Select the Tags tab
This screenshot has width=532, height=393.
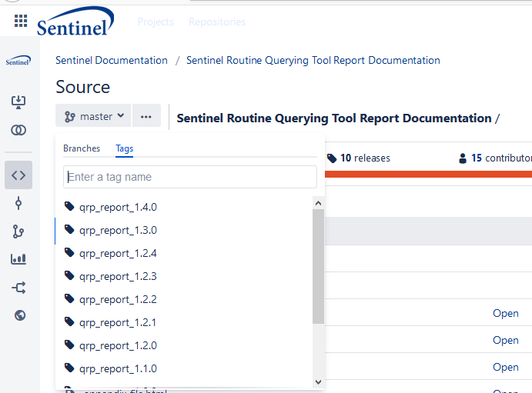(x=125, y=148)
